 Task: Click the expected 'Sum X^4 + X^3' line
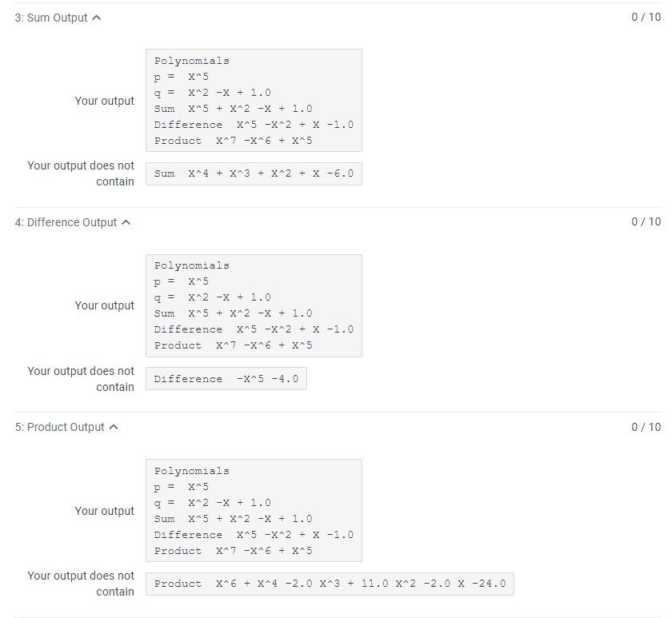click(x=254, y=173)
